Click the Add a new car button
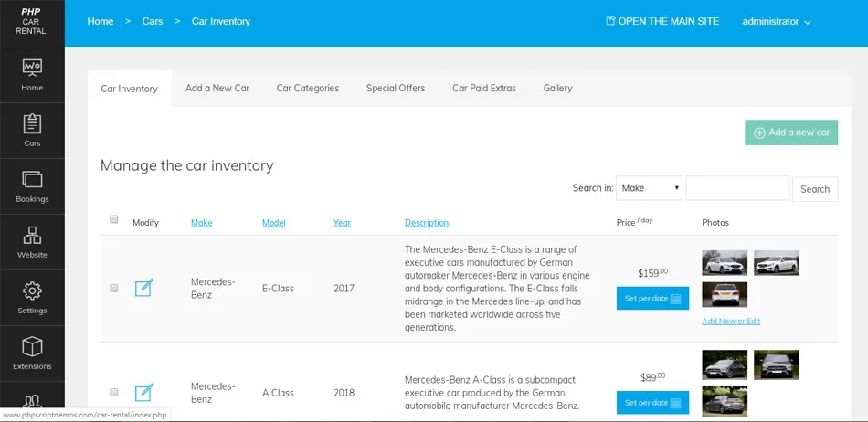This screenshot has height=422, width=868. (x=791, y=132)
